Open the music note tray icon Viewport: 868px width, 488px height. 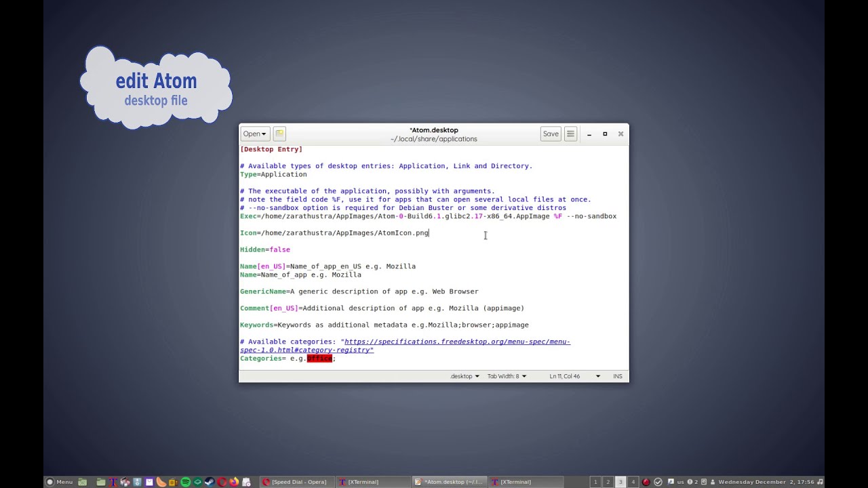click(820, 482)
